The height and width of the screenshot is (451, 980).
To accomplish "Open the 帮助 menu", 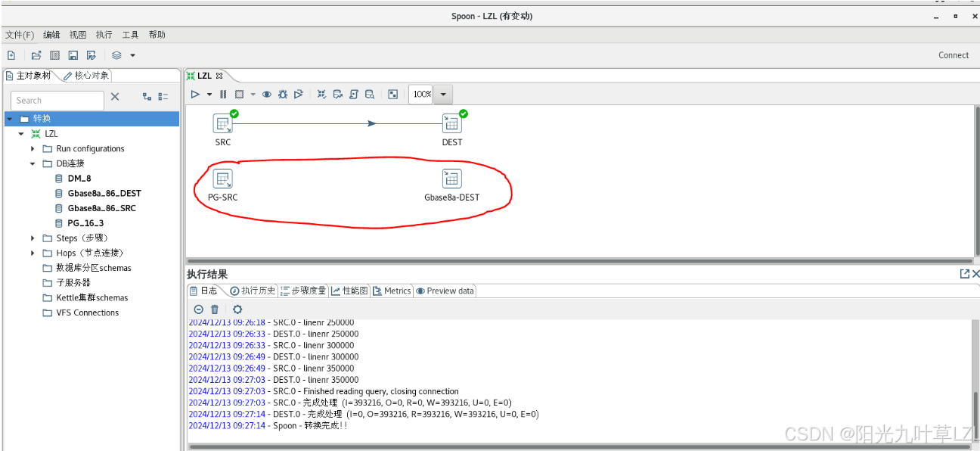I will pyautogui.click(x=157, y=35).
